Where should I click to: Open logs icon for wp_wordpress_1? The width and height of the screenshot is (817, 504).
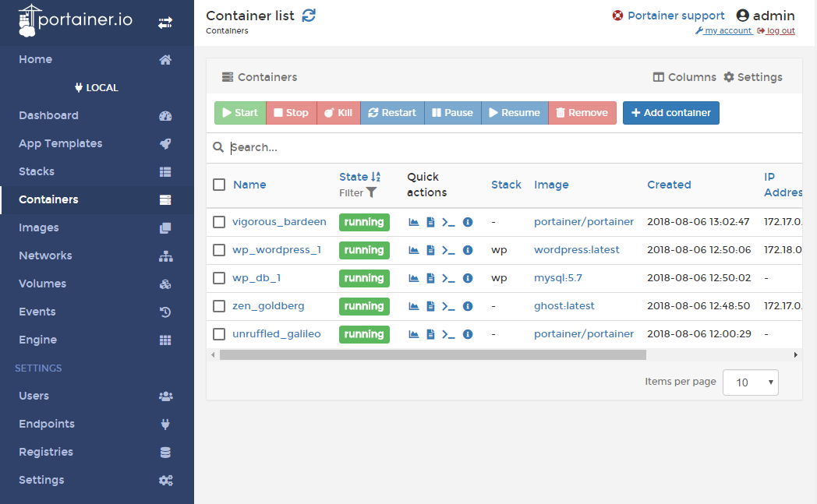(x=430, y=250)
